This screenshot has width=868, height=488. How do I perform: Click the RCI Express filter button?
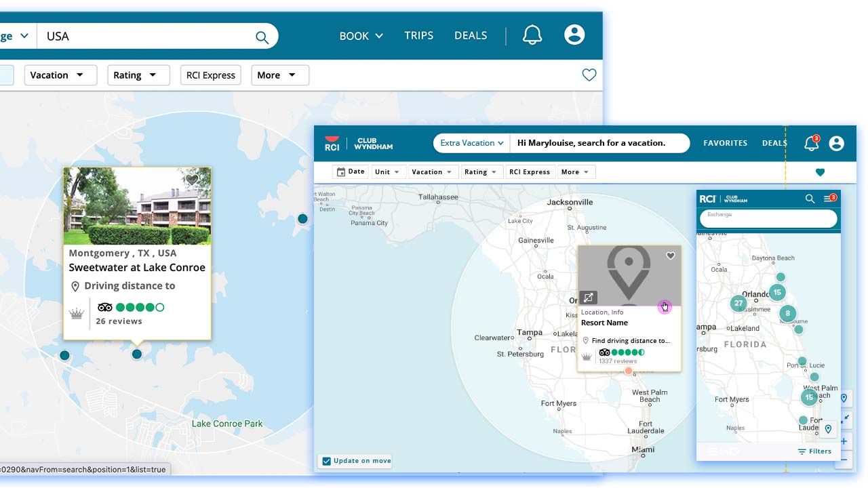coord(211,75)
